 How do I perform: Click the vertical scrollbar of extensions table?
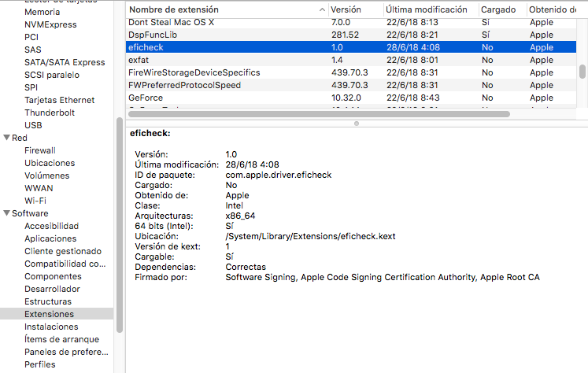[582, 72]
